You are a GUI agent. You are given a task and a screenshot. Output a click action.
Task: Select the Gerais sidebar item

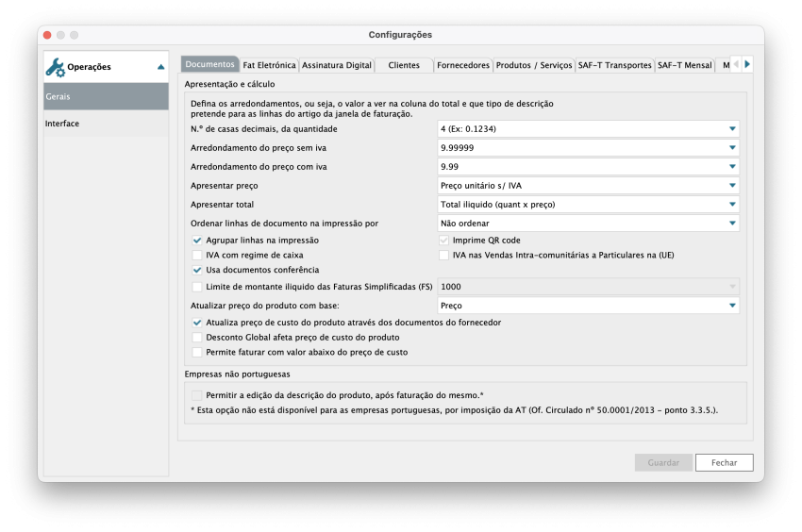click(106, 97)
